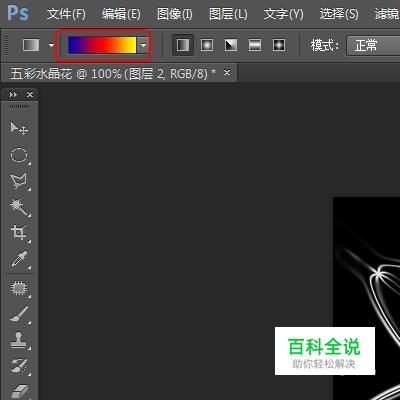The width and height of the screenshot is (400, 400).
Task: Select the Patch healing tool
Action: (x=19, y=288)
